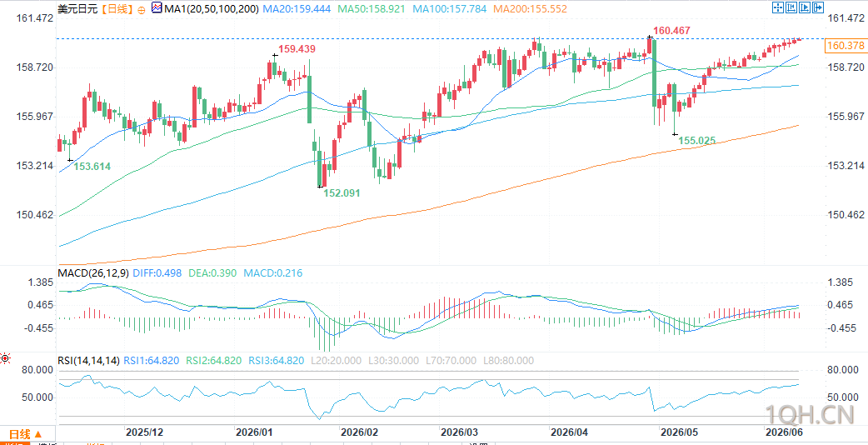Click the current price tag 160.378
Screen dimensions: 868x445
coord(846,46)
